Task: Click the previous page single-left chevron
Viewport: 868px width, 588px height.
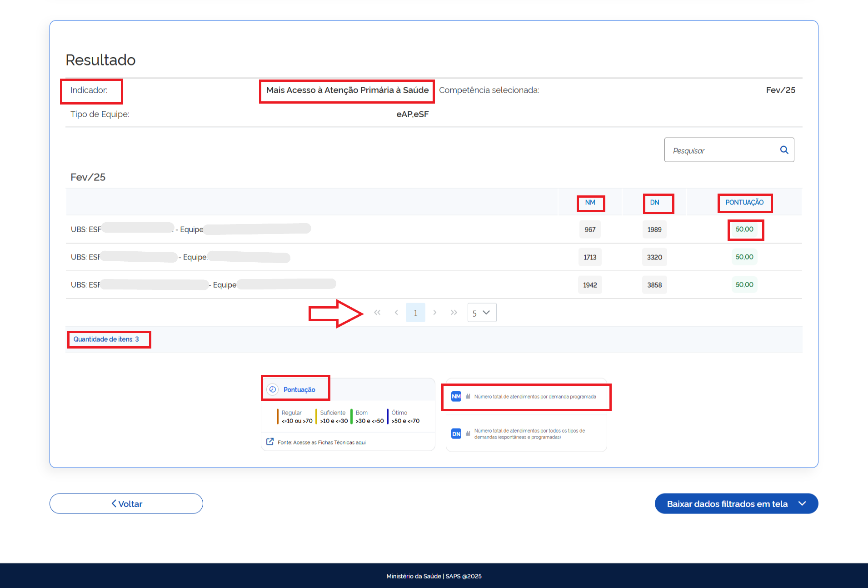Action: click(x=396, y=313)
